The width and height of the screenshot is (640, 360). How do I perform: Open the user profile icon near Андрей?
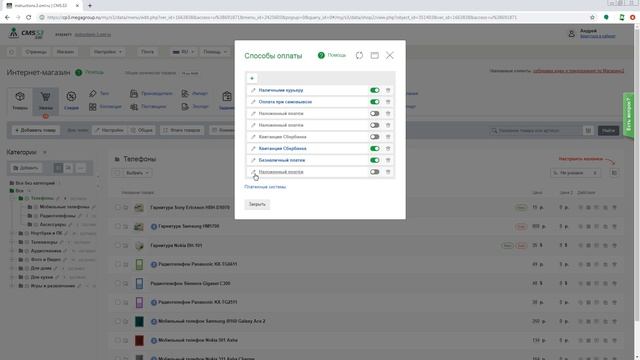(x=571, y=34)
